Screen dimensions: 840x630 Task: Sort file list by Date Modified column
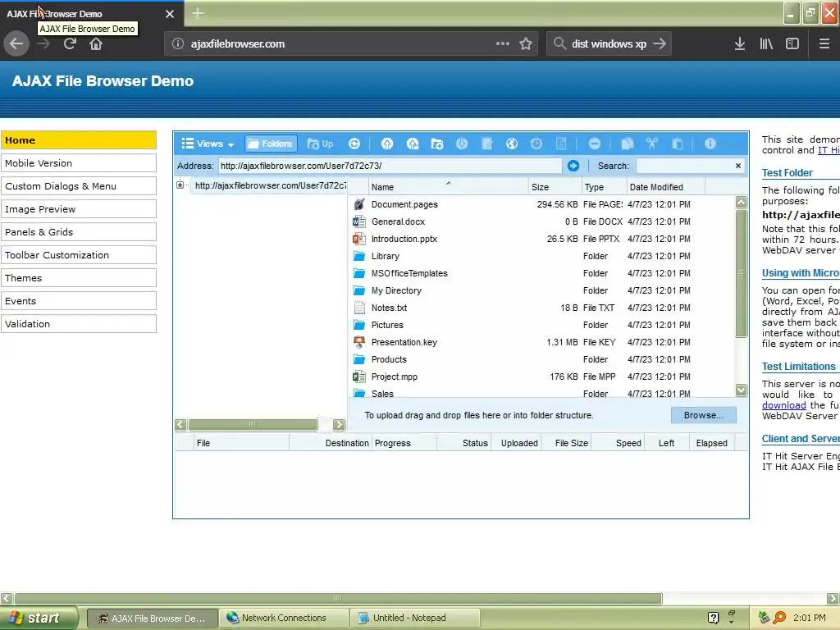(666, 187)
